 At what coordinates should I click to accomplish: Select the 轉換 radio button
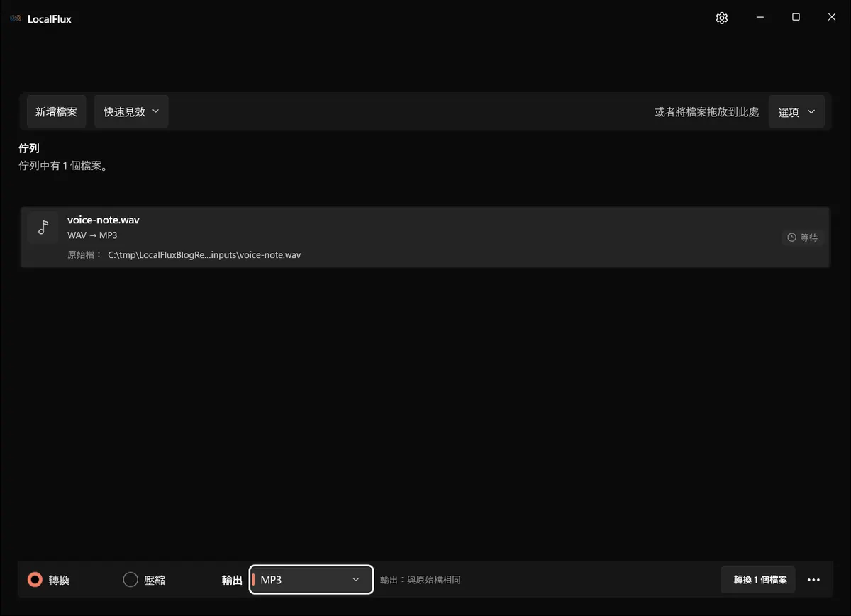pyautogui.click(x=35, y=580)
